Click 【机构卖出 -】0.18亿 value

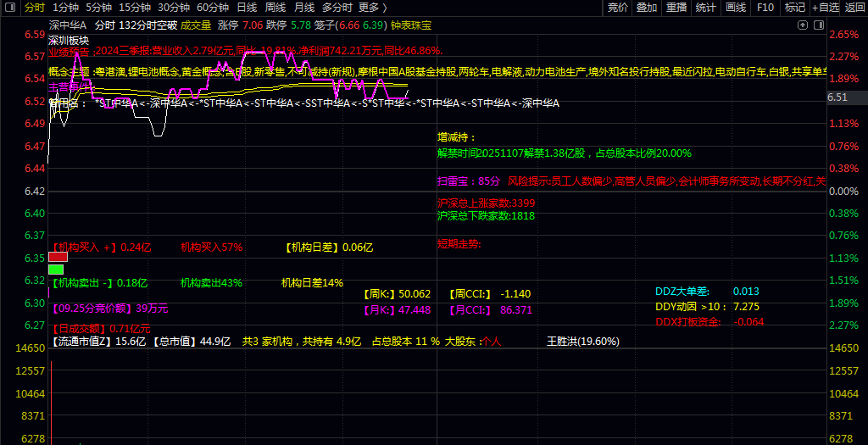pyautogui.click(x=99, y=283)
